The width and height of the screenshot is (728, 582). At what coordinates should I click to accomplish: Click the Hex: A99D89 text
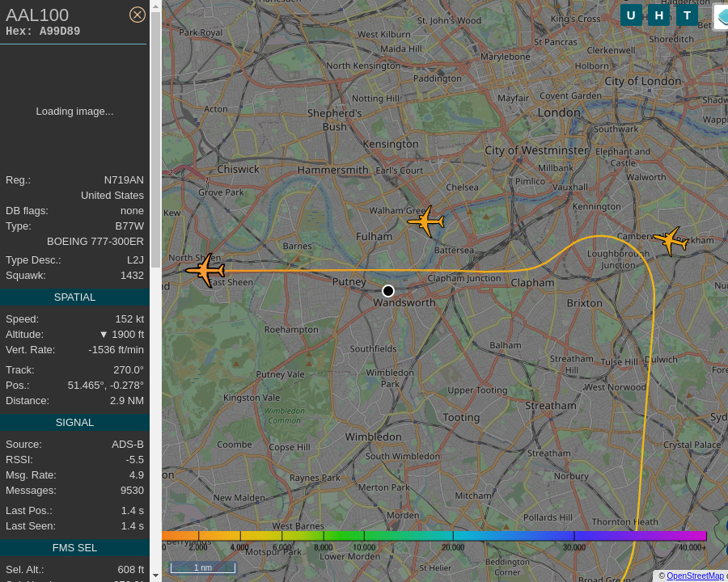coord(43,31)
